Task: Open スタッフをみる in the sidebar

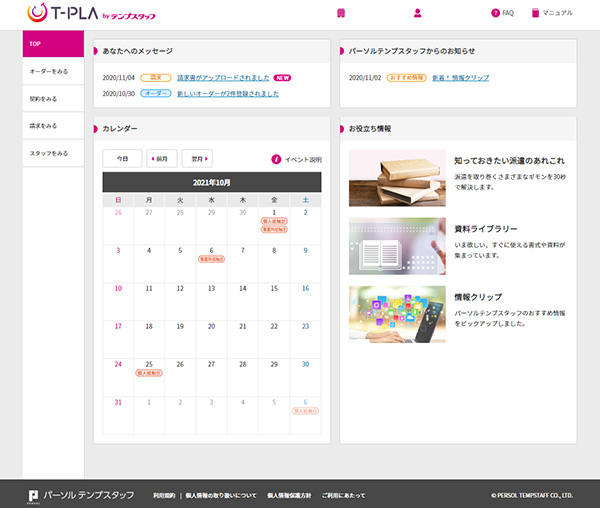Action: (x=53, y=153)
